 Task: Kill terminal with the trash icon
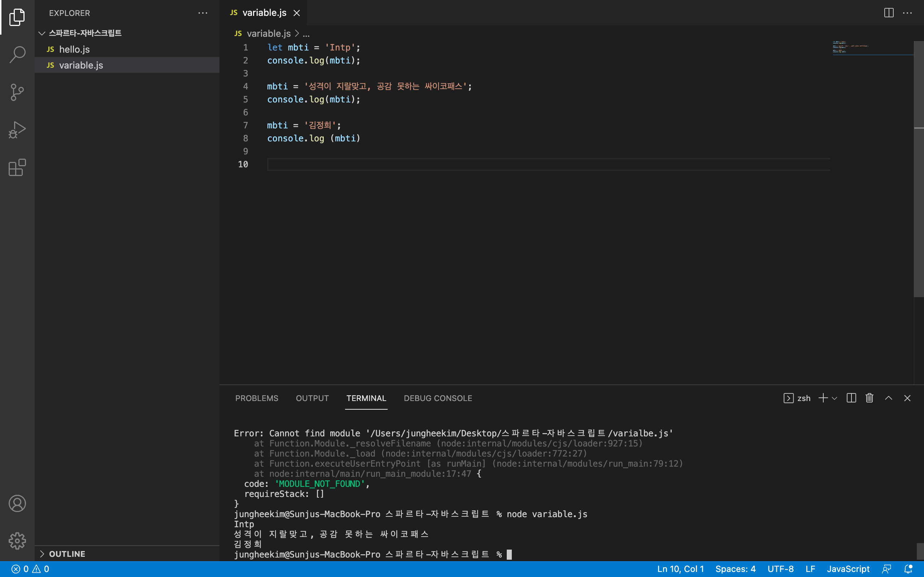pyautogui.click(x=869, y=398)
